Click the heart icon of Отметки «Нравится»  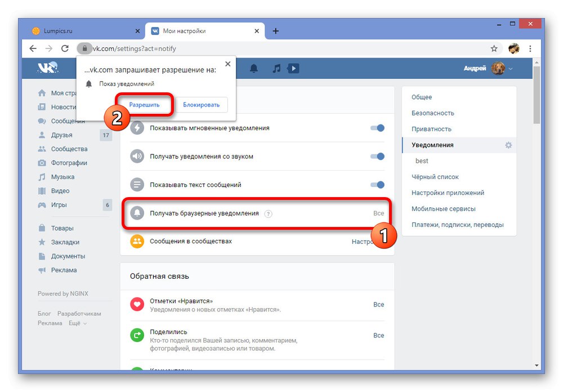(x=137, y=305)
